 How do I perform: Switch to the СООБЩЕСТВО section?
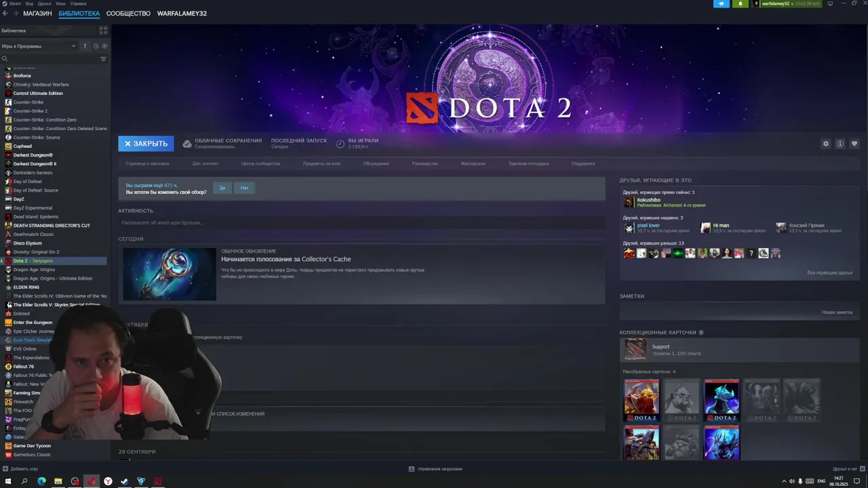click(128, 13)
